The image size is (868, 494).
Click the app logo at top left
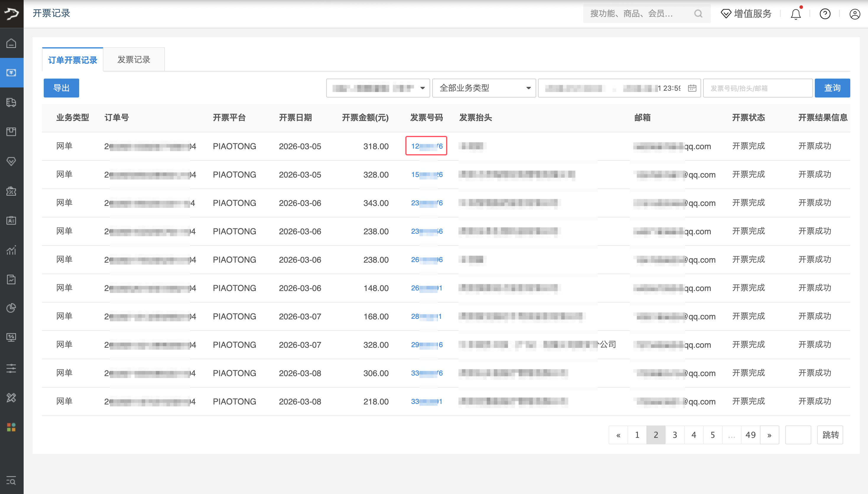coord(12,14)
